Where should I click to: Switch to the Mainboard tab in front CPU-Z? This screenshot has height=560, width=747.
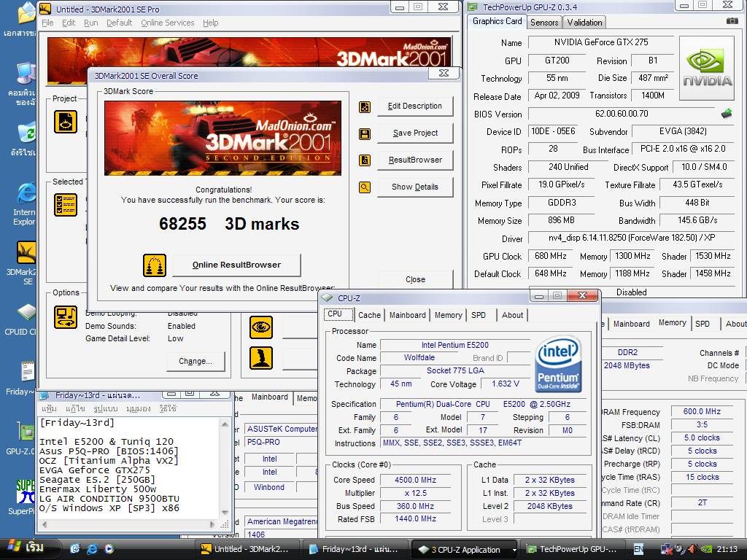pyautogui.click(x=407, y=315)
